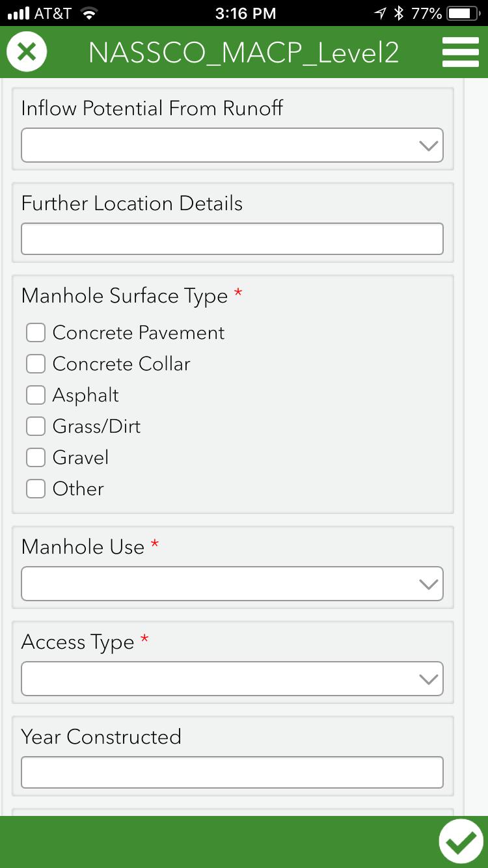The width and height of the screenshot is (488, 868).
Task: Check the Other surface type option
Action: (x=36, y=489)
